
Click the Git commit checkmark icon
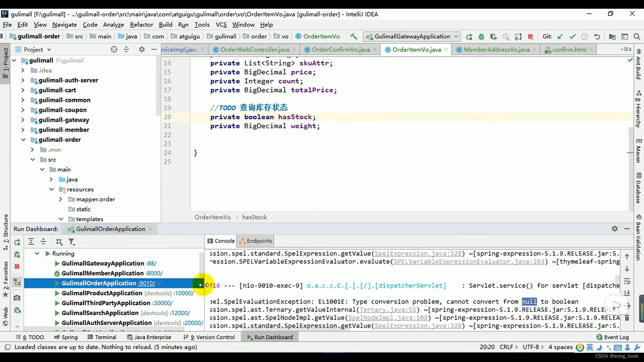(572, 37)
